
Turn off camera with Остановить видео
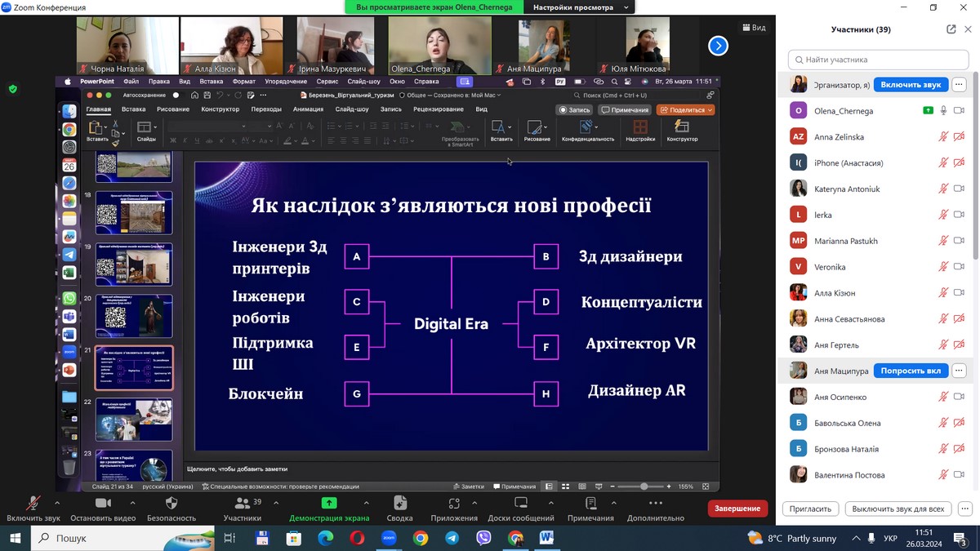(103, 504)
